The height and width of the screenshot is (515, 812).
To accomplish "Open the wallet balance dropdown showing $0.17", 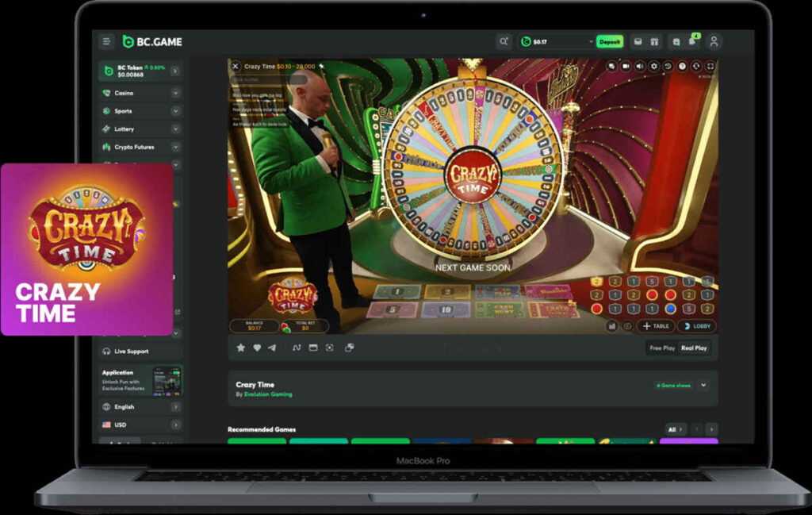I will pyautogui.click(x=557, y=41).
